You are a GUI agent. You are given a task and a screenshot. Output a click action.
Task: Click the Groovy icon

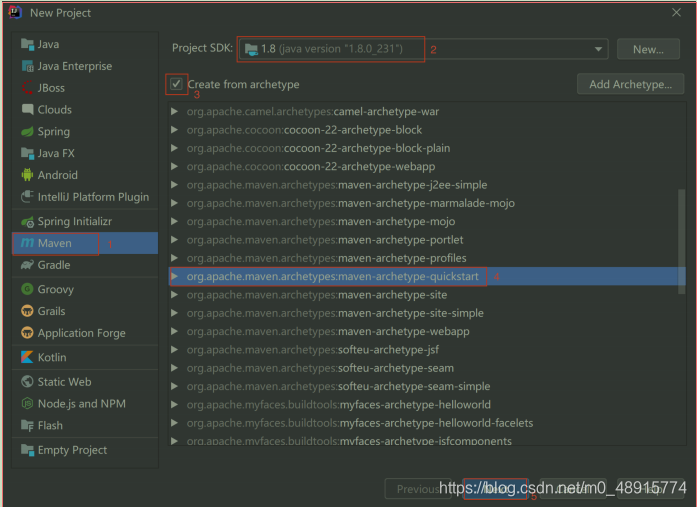[x=28, y=289]
